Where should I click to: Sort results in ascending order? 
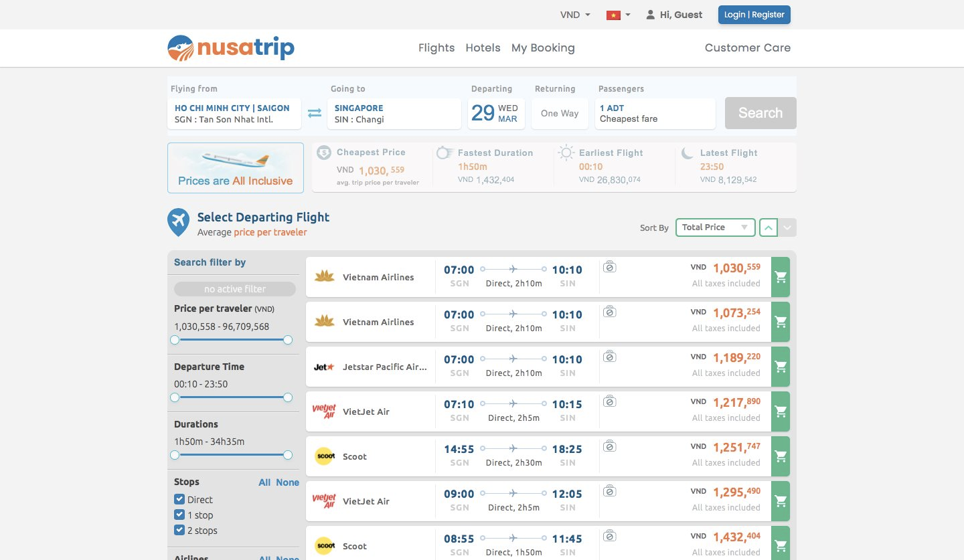(768, 227)
